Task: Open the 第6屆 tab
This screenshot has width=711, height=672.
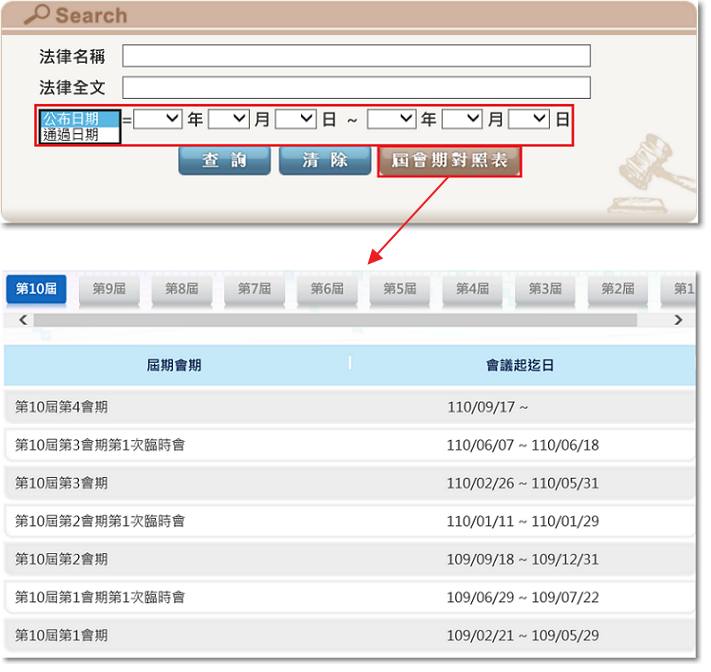Action: coord(327,289)
